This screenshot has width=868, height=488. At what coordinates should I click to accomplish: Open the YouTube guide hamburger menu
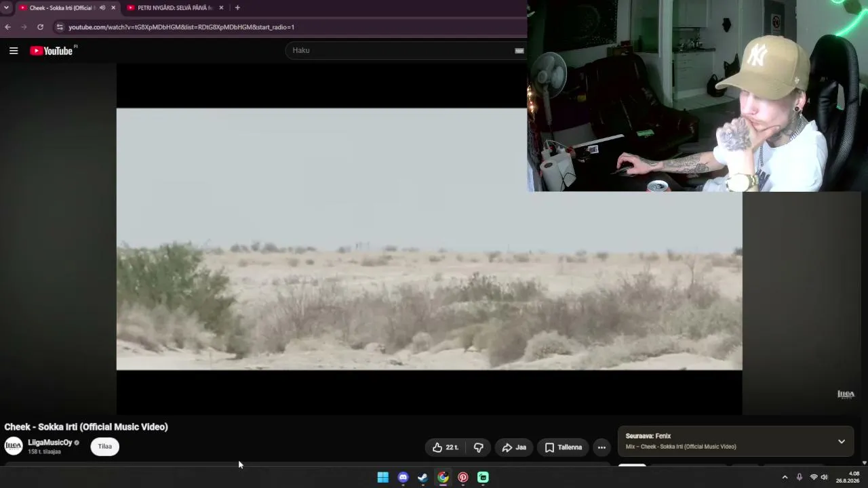[x=14, y=51]
